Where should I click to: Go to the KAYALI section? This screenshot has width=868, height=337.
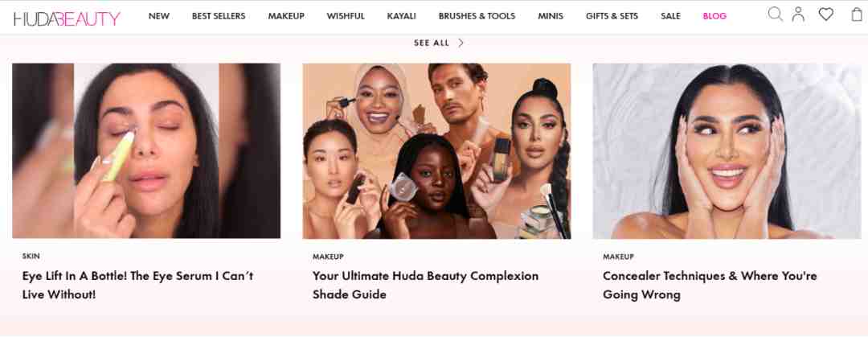coord(401,16)
